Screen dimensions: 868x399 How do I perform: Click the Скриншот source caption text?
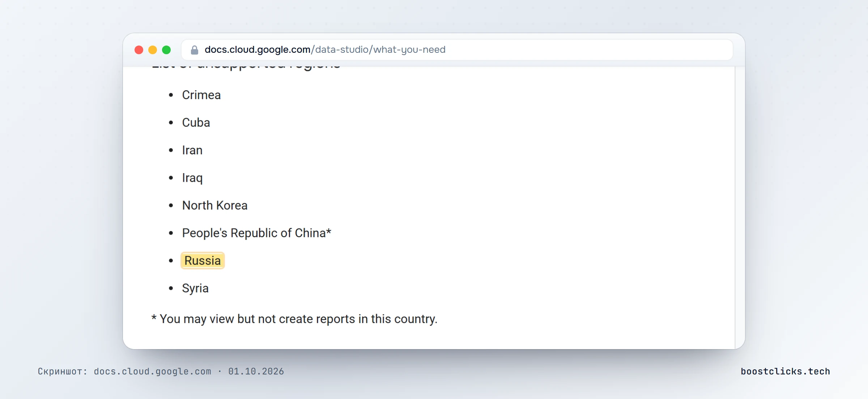click(x=161, y=372)
